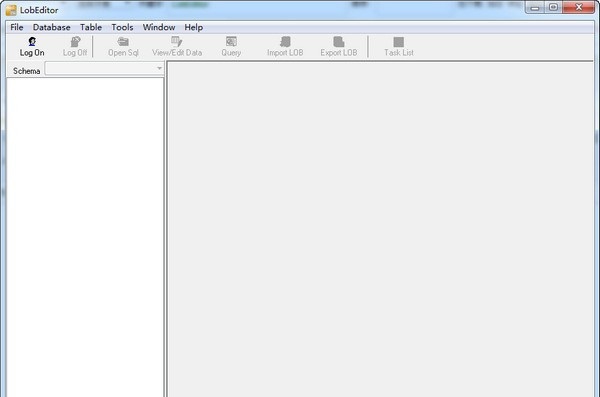Minimize the LobEditor window
The image size is (600, 397).
pyautogui.click(x=535, y=8)
